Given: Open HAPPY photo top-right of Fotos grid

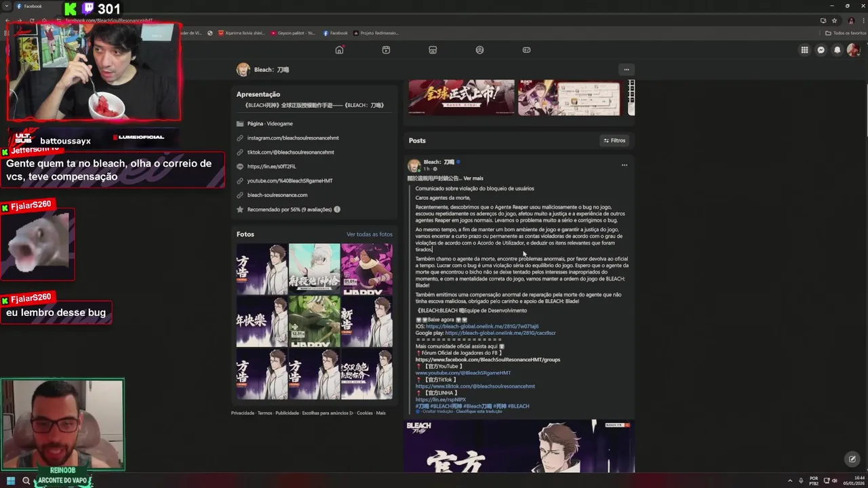Looking at the screenshot, I should (x=367, y=269).
